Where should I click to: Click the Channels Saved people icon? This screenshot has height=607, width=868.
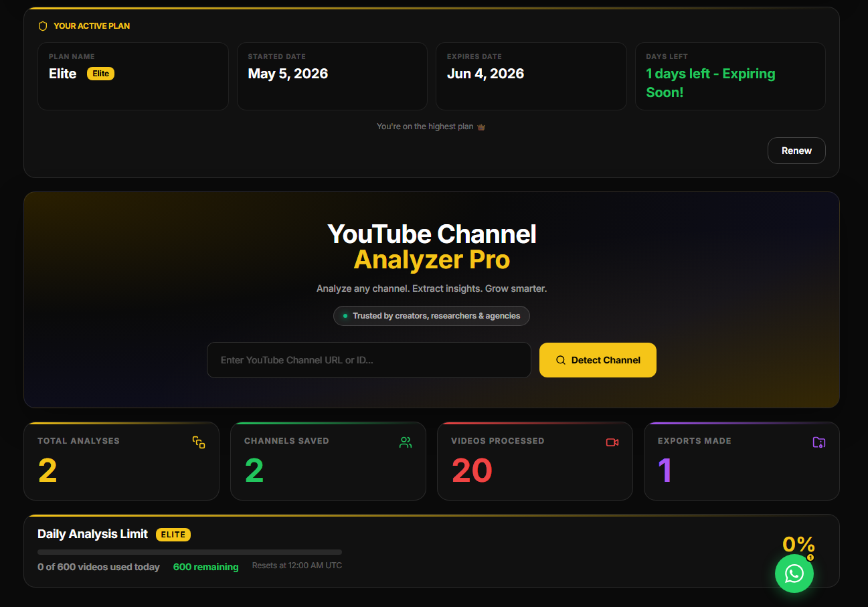click(x=406, y=442)
